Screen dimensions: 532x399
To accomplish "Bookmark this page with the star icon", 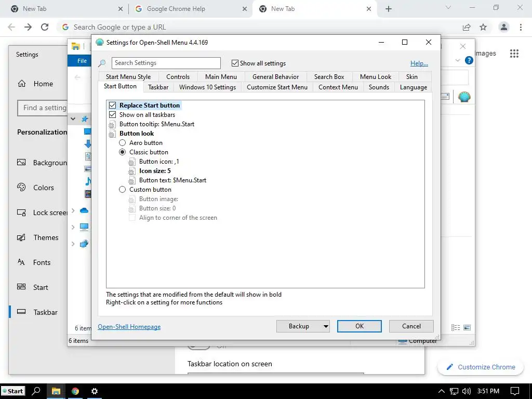I will pos(483,27).
